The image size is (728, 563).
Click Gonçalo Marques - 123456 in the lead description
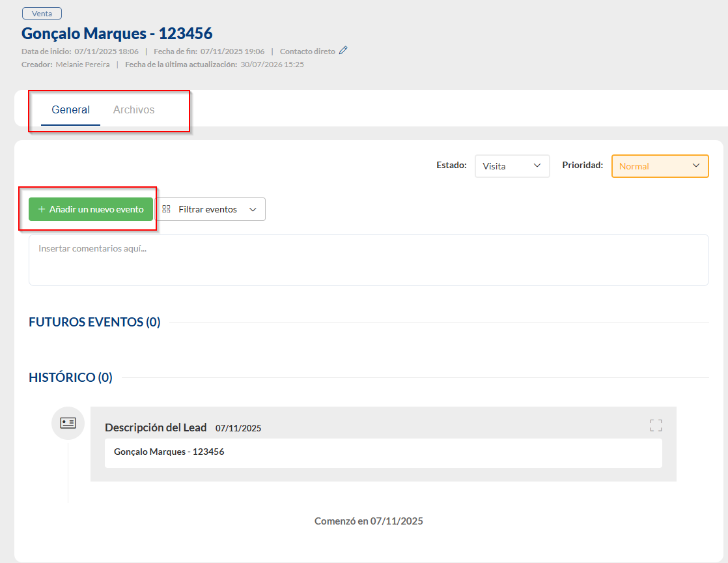pyautogui.click(x=169, y=452)
